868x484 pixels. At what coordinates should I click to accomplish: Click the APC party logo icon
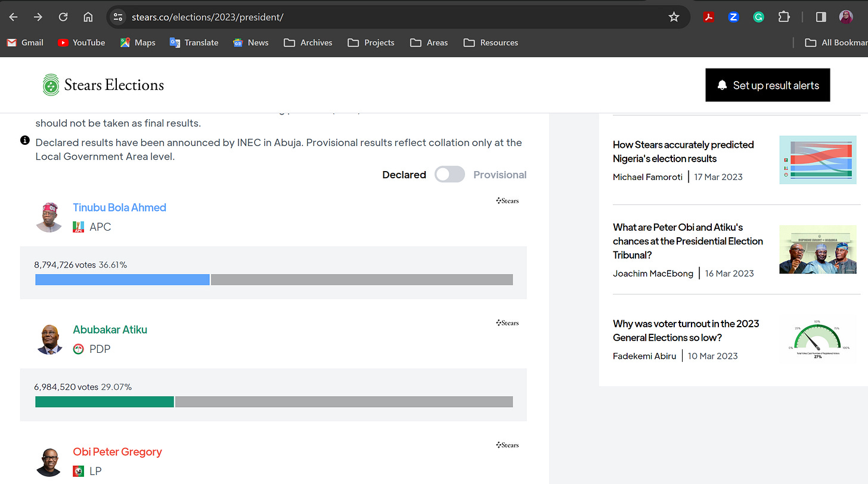point(78,227)
